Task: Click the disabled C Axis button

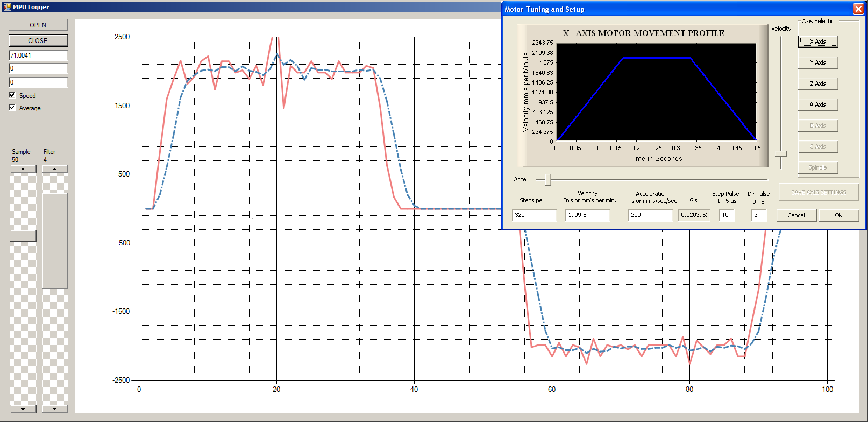Action: pyautogui.click(x=817, y=146)
